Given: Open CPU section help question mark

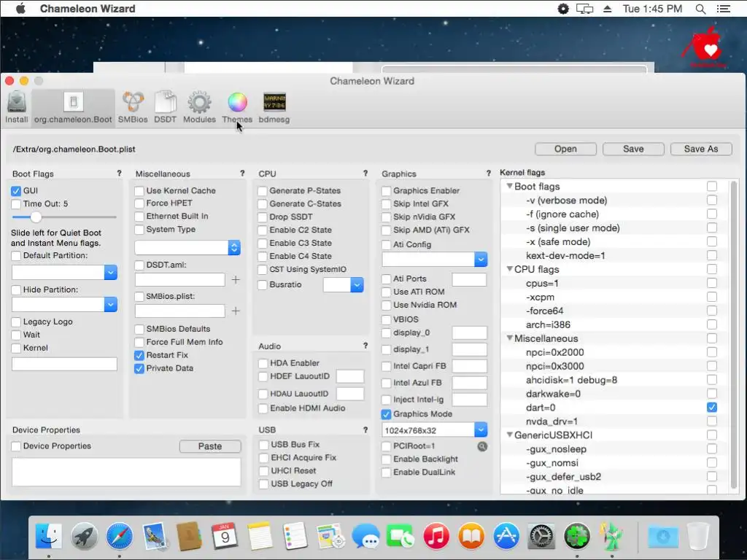Looking at the screenshot, I should pyautogui.click(x=365, y=174).
